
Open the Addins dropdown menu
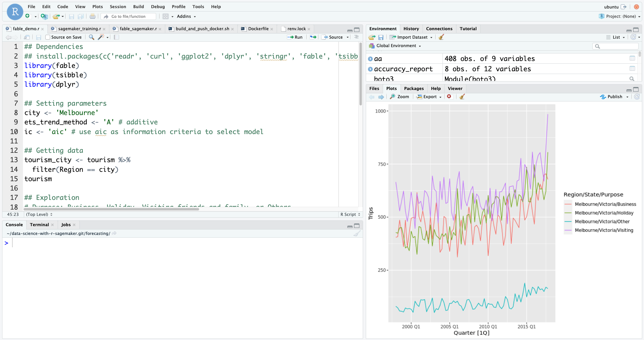point(186,16)
